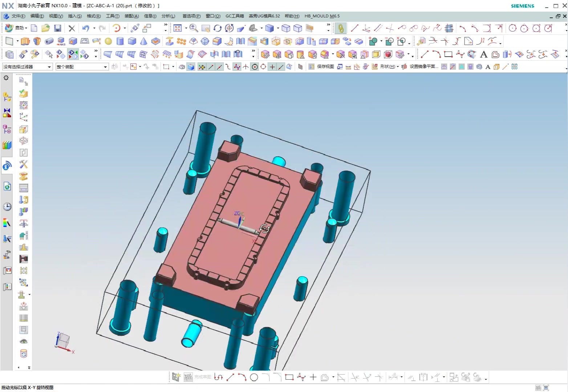Click the zoom magnifier icon
This screenshot has width=568, height=392.
pyautogui.click(x=194, y=28)
